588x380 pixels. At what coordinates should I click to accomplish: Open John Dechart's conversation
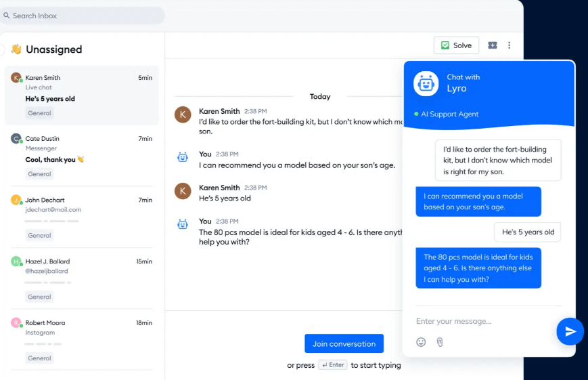pyautogui.click(x=81, y=215)
